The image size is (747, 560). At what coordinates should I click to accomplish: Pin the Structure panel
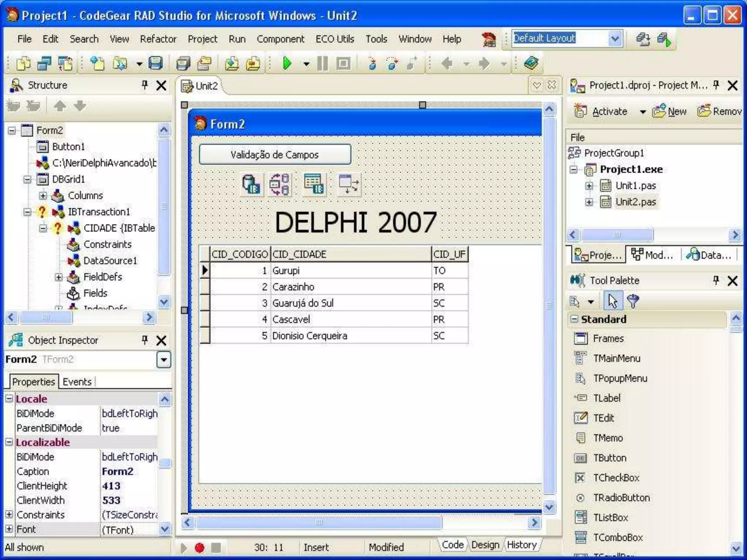coord(145,85)
